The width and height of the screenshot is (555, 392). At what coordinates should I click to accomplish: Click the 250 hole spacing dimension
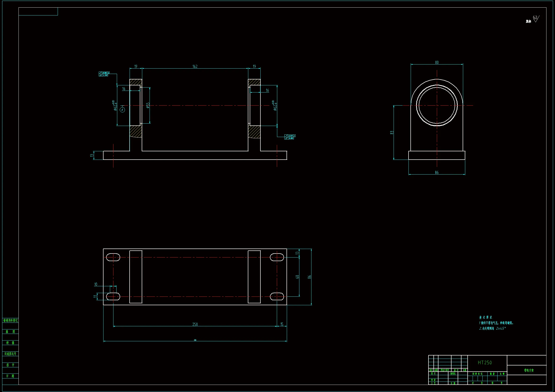(x=195, y=324)
